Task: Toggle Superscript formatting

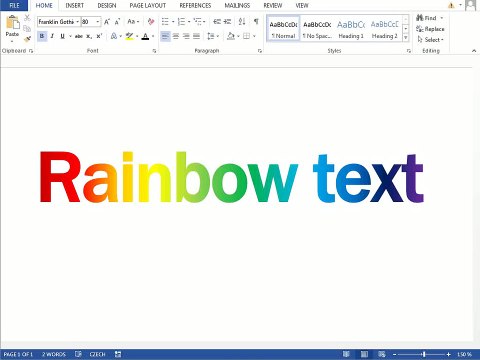Action: pos(99,36)
